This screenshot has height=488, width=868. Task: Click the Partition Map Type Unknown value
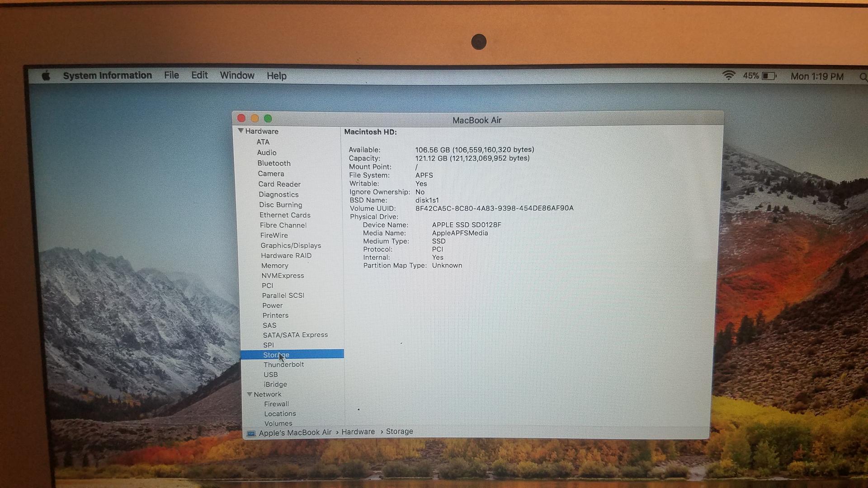pos(447,265)
